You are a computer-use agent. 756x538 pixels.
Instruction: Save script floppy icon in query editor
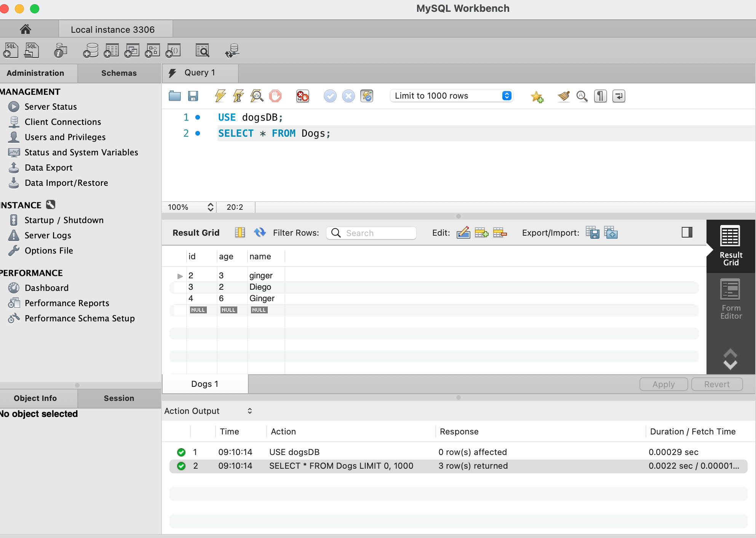(x=193, y=96)
